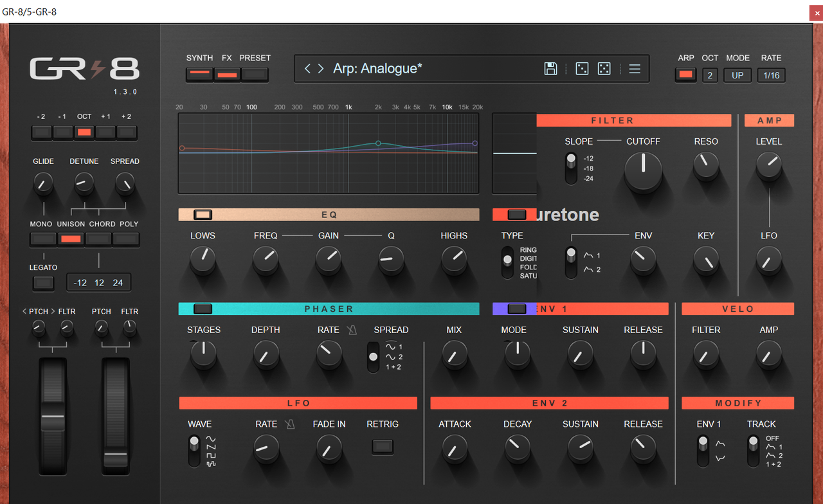Image resolution: width=823 pixels, height=504 pixels.
Task: Enable POLY voice mode
Action: tap(126, 239)
